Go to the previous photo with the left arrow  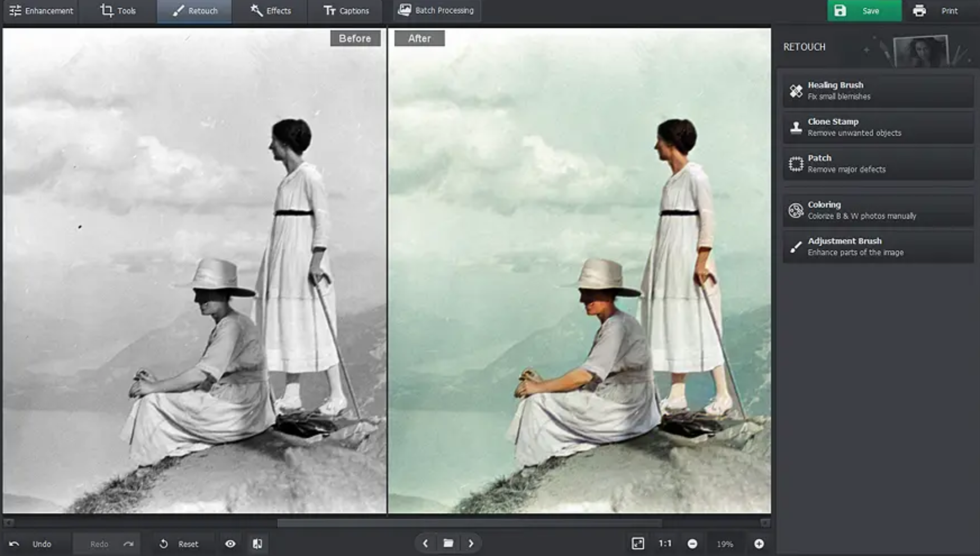tap(425, 543)
